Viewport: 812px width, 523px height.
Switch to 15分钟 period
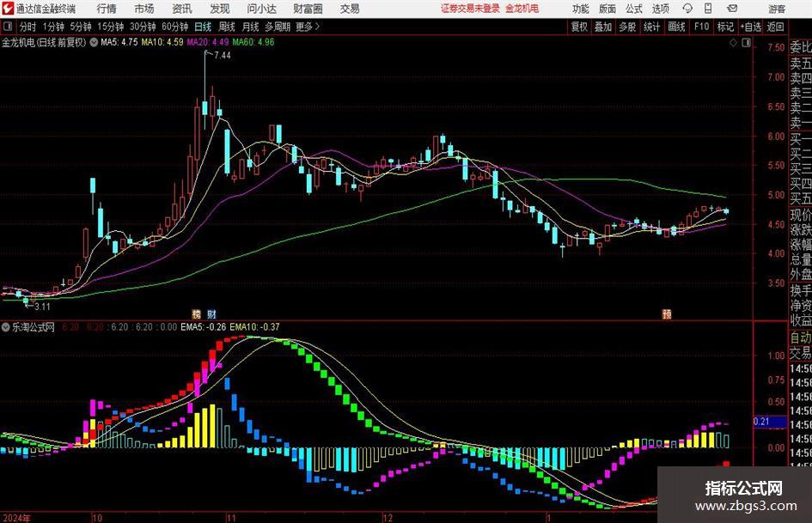[x=110, y=27]
